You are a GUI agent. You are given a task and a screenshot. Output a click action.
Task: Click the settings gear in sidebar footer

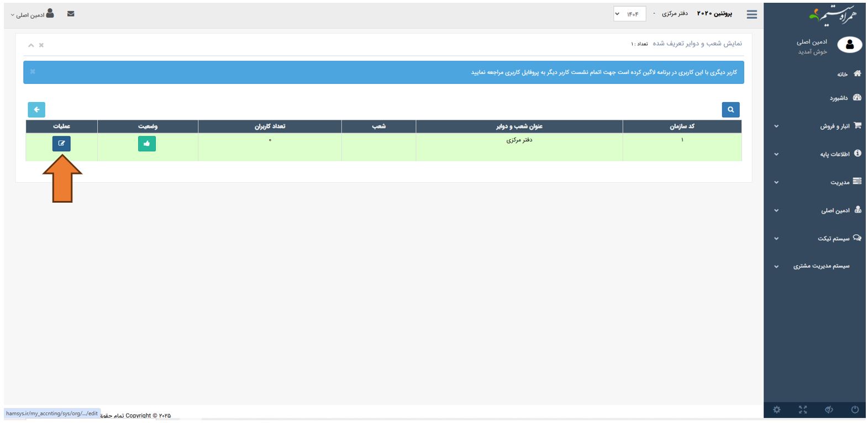777,409
